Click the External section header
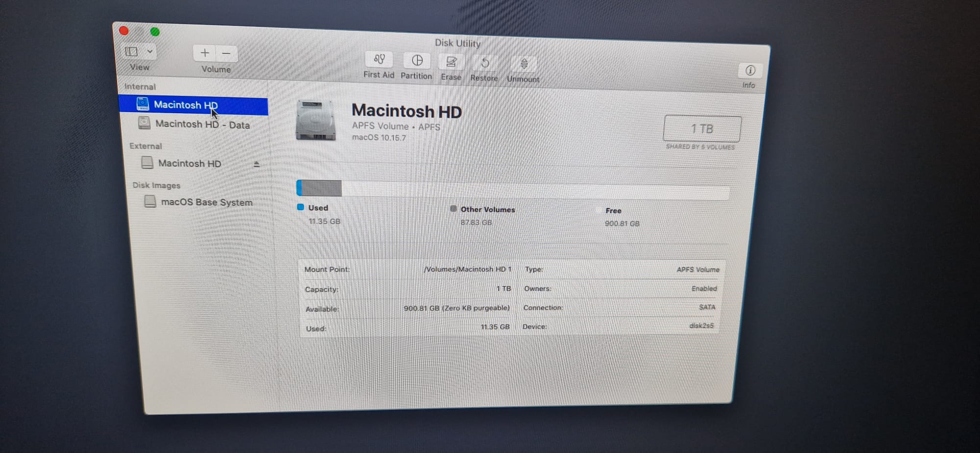This screenshot has height=453, width=980. click(146, 146)
